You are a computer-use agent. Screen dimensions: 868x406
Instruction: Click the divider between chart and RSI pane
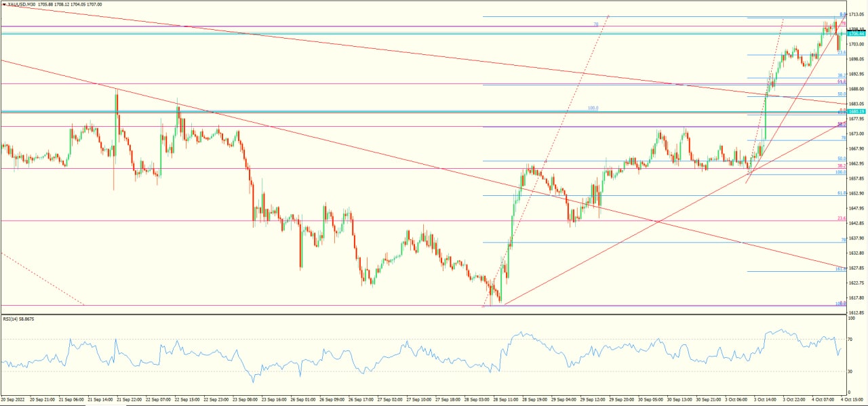[x=434, y=314]
